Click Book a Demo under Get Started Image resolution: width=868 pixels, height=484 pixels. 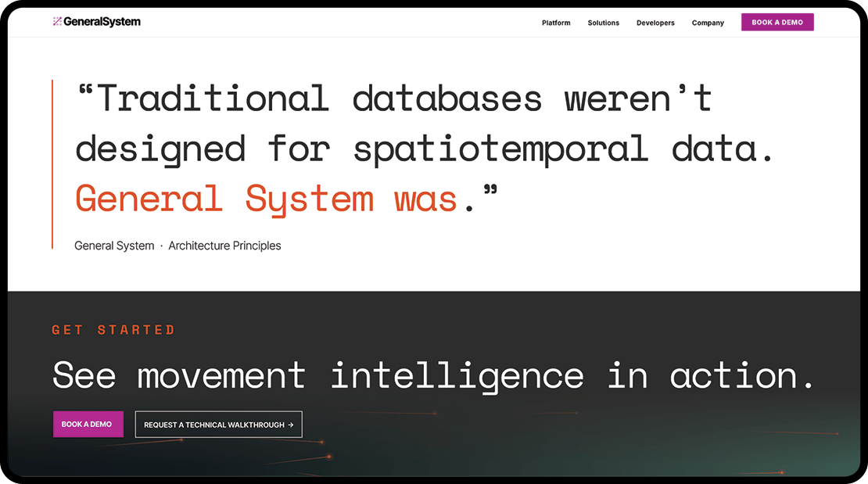tap(87, 425)
